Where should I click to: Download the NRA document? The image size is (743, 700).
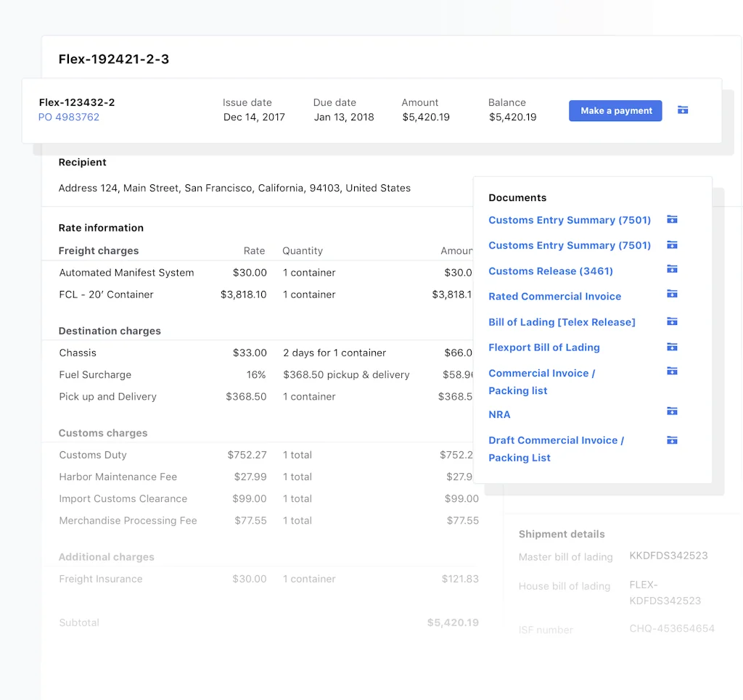click(x=672, y=411)
